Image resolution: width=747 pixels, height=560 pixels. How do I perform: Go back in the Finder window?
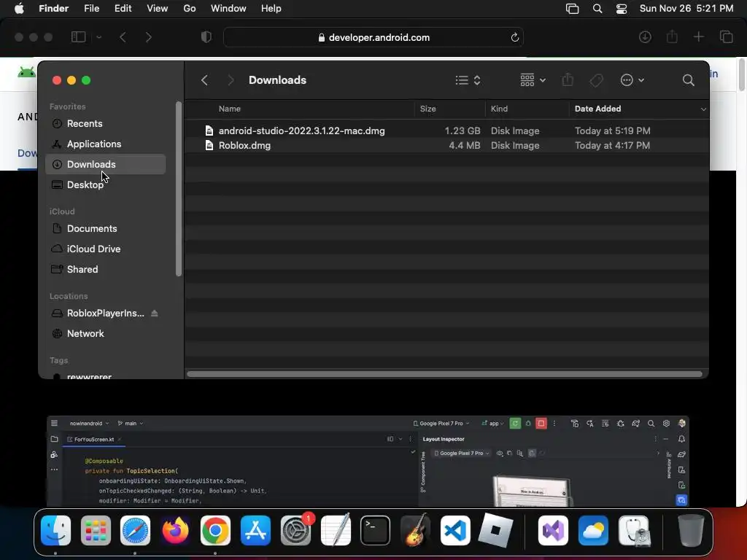(204, 80)
